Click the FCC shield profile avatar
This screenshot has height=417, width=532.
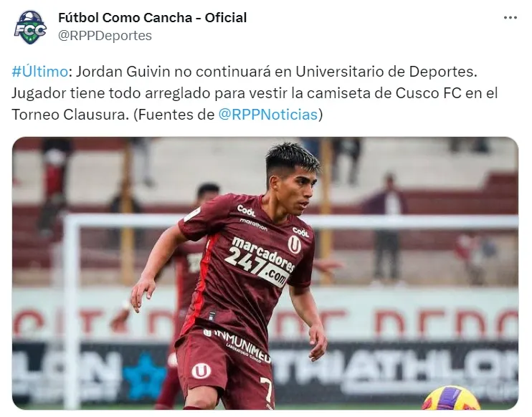pyautogui.click(x=30, y=27)
